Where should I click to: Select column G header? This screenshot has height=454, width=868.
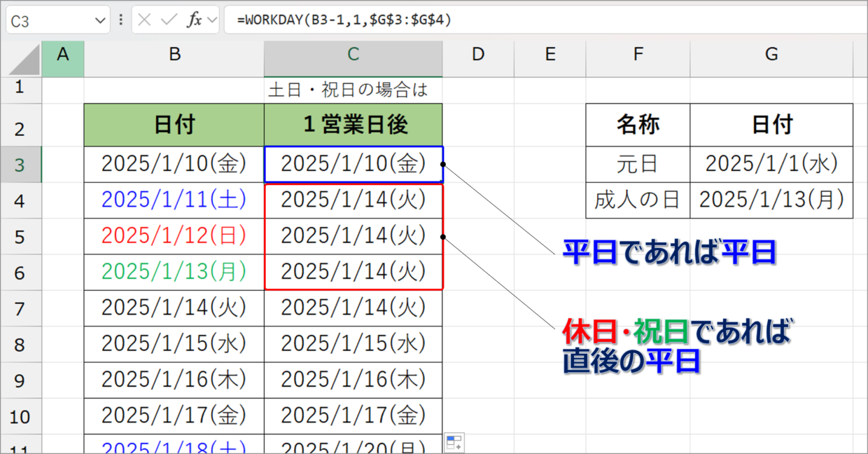[x=771, y=55]
